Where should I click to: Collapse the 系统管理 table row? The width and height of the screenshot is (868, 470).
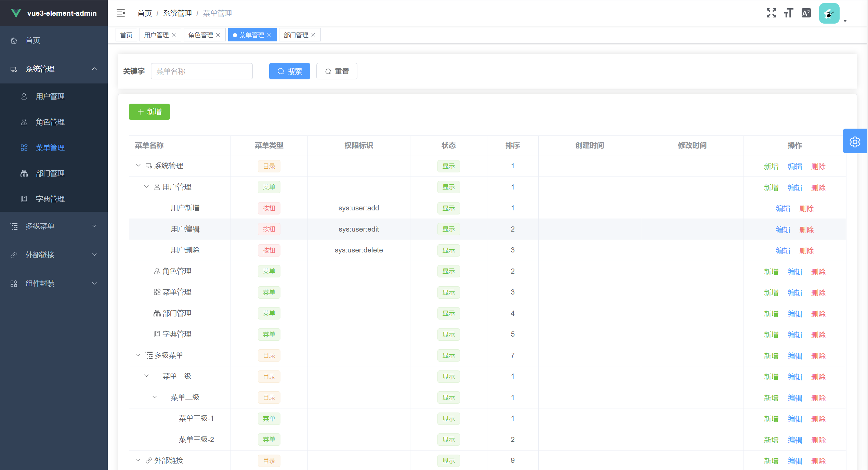(x=138, y=166)
